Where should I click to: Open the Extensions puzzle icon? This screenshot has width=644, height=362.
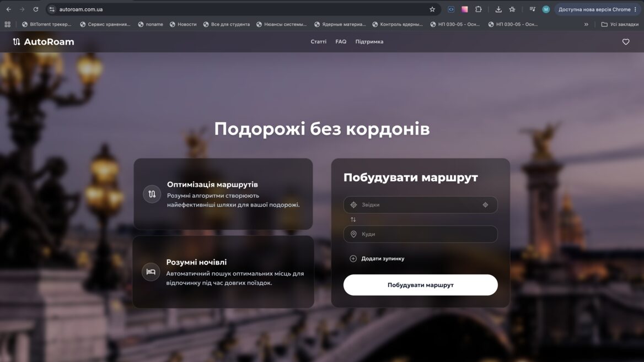click(479, 9)
